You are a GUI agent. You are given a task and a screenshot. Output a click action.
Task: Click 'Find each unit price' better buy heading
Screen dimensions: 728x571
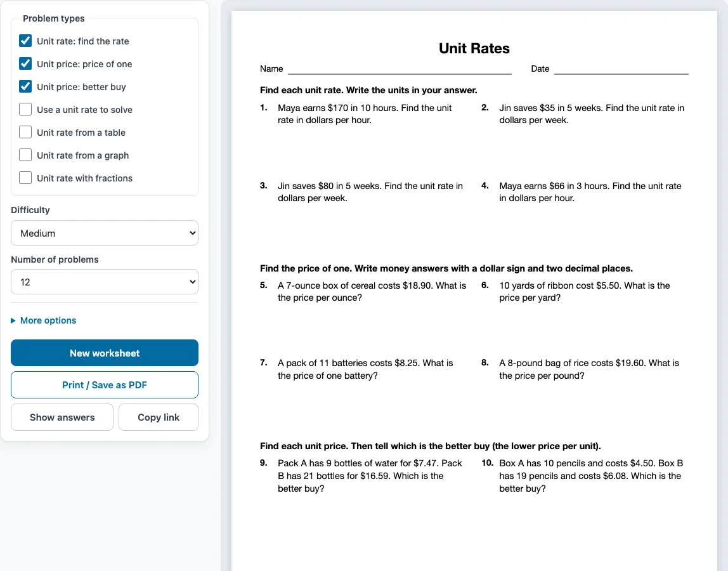(x=431, y=446)
